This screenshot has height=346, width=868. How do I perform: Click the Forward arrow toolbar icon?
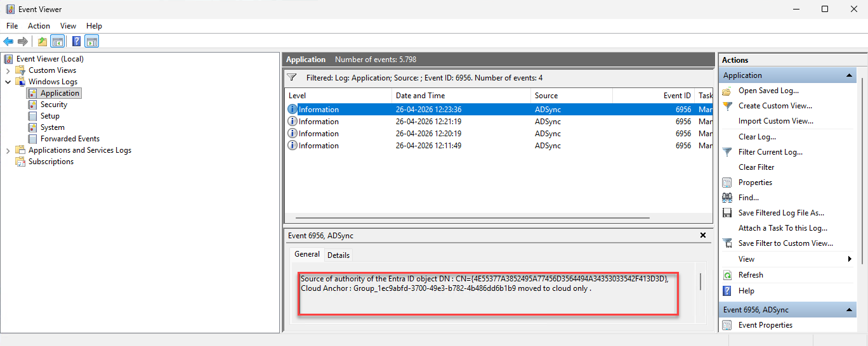(x=23, y=42)
